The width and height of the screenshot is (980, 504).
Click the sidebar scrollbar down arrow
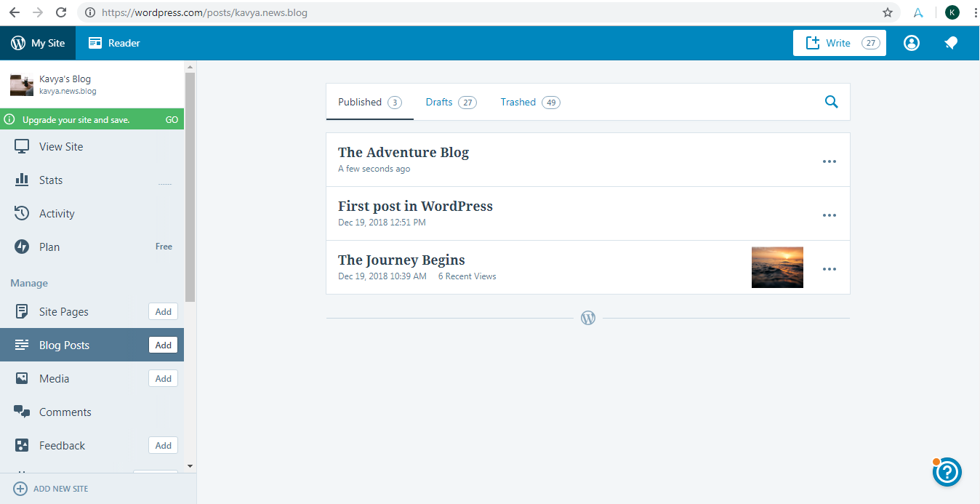190,465
